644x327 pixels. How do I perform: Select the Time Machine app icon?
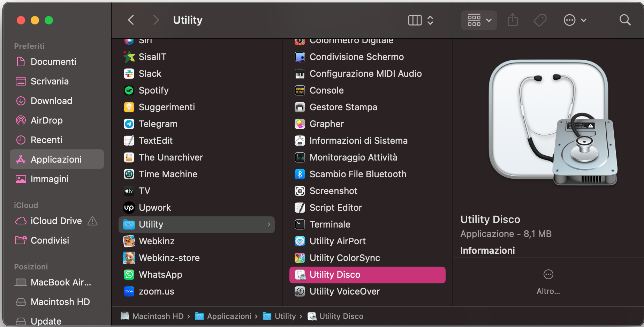tap(129, 174)
